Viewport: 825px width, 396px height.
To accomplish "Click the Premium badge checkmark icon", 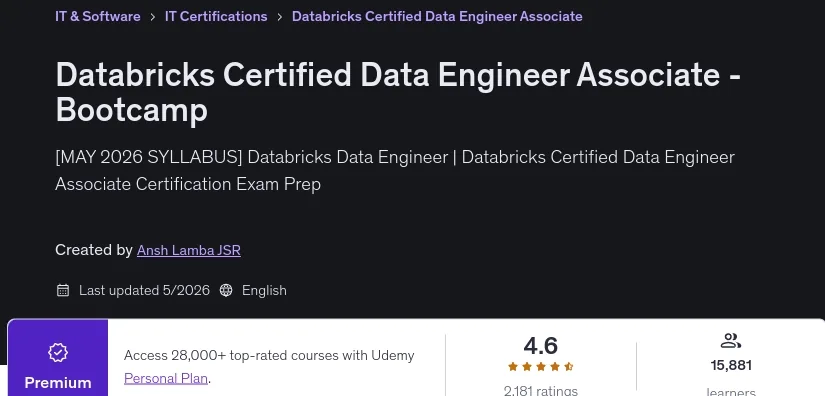I will pyautogui.click(x=58, y=353).
